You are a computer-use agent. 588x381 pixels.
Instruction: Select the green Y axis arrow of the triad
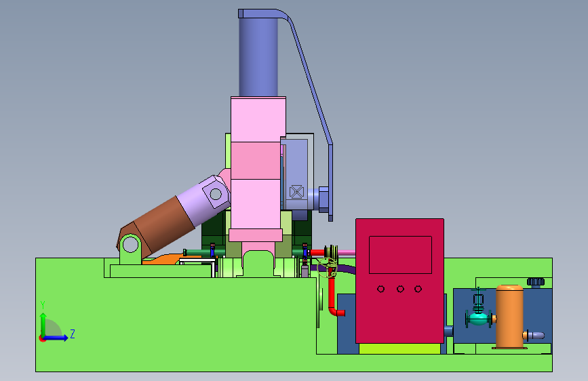point(43,324)
